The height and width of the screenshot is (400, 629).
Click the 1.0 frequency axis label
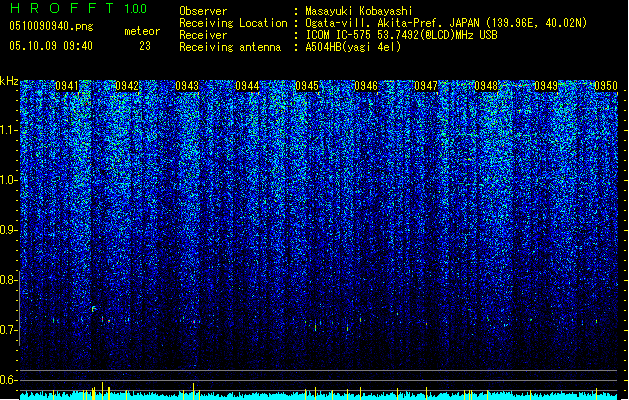tap(9, 180)
